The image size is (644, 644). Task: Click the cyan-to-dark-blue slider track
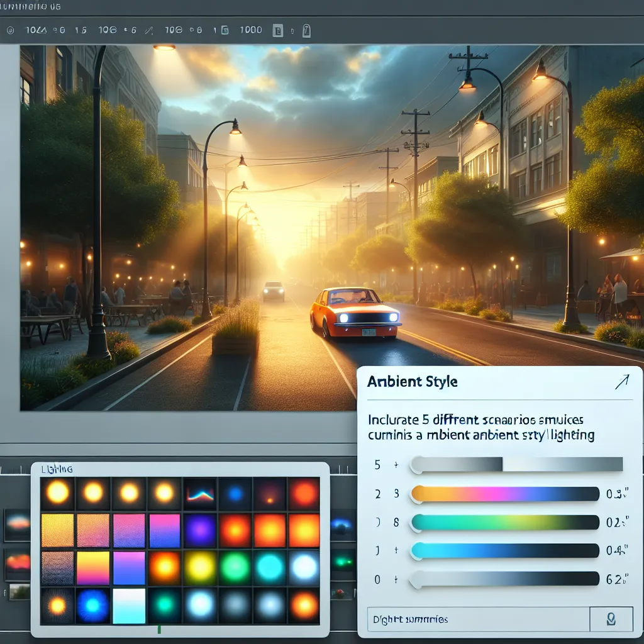pos(504,551)
